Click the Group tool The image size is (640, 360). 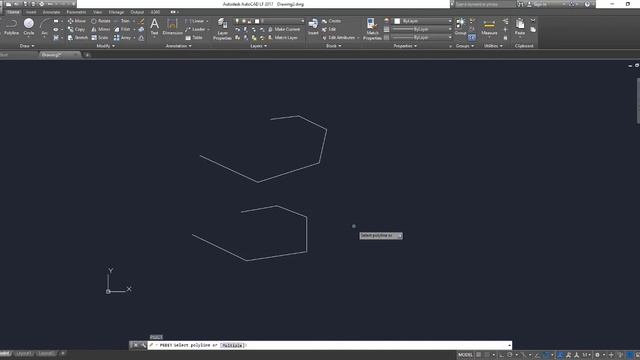(x=460, y=27)
